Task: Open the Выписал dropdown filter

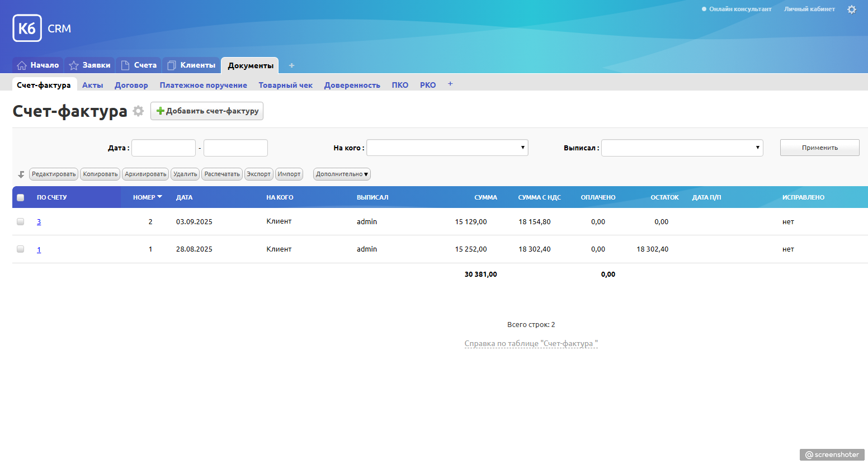Action: 682,148
